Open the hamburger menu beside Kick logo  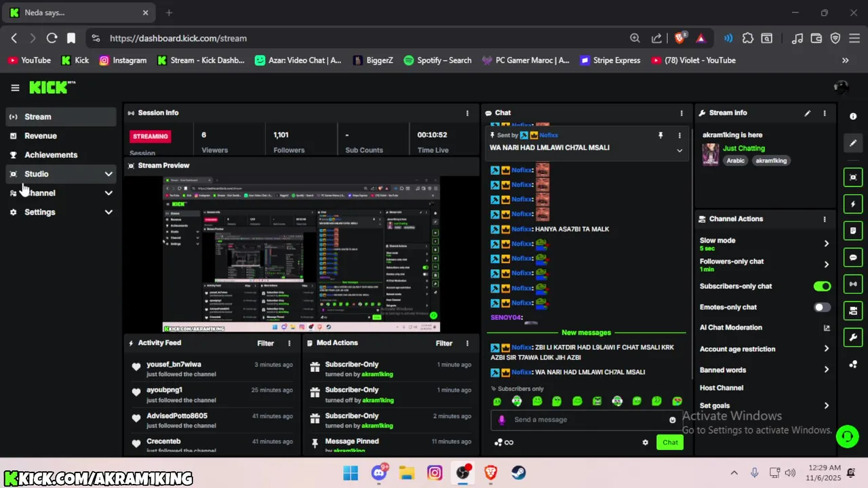pos(15,87)
